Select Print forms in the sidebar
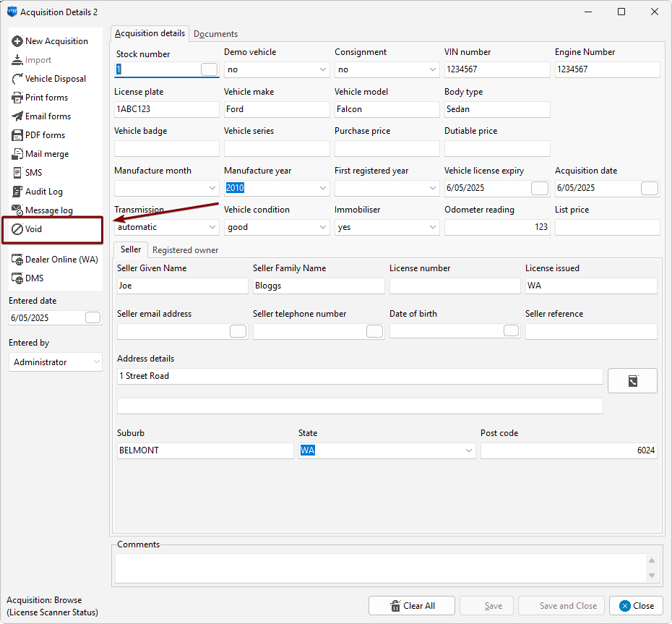 tap(46, 98)
